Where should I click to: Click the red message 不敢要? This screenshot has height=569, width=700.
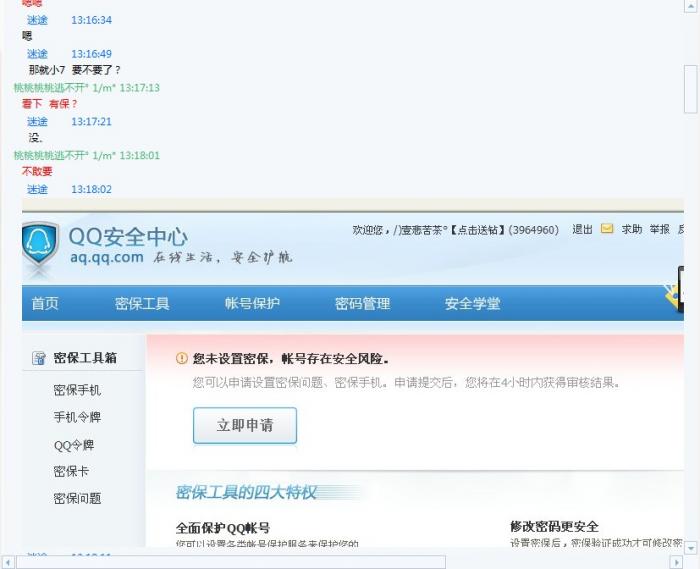click(x=37, y=171)
